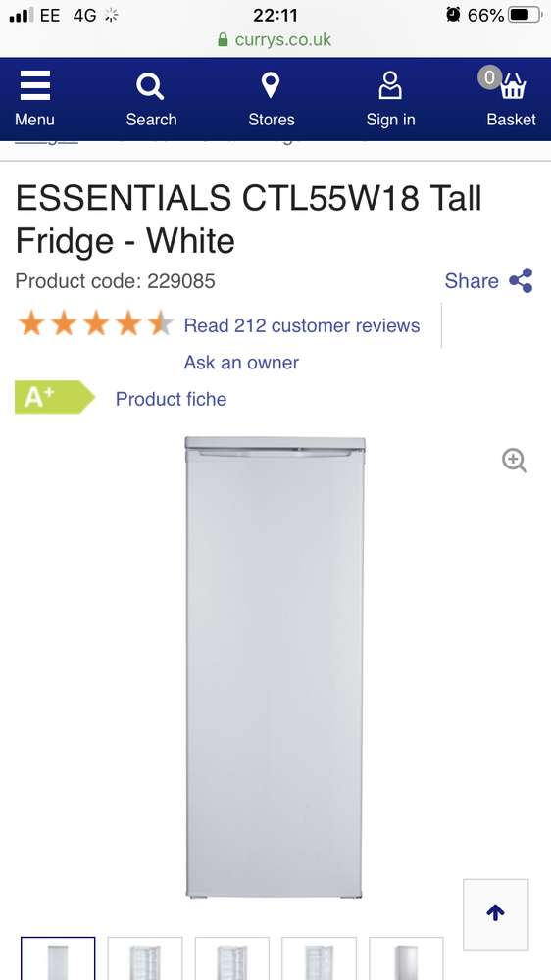Click the zoom-in magnifier on product image
This screenshot has height=980, width=551.
coord(514,461)
